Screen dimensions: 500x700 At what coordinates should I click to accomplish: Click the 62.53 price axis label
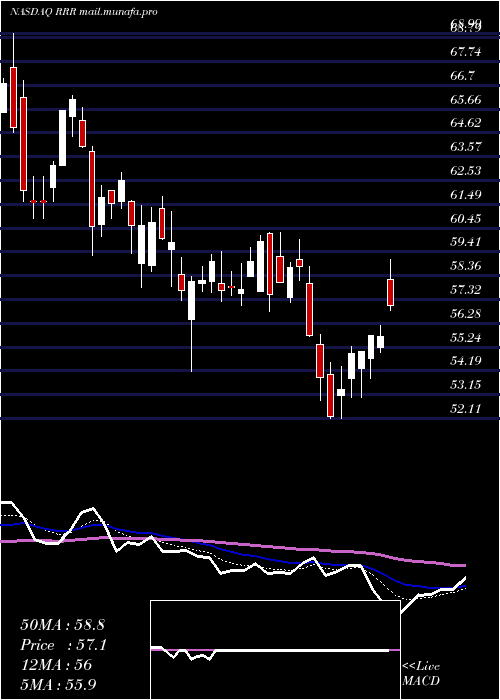click(x=466, y=171)
